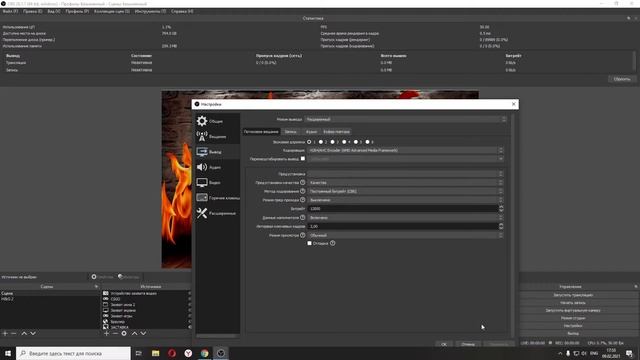Open File Explorer from the taskbar
Screen dimensions: 640x360
tap(156, 353)
